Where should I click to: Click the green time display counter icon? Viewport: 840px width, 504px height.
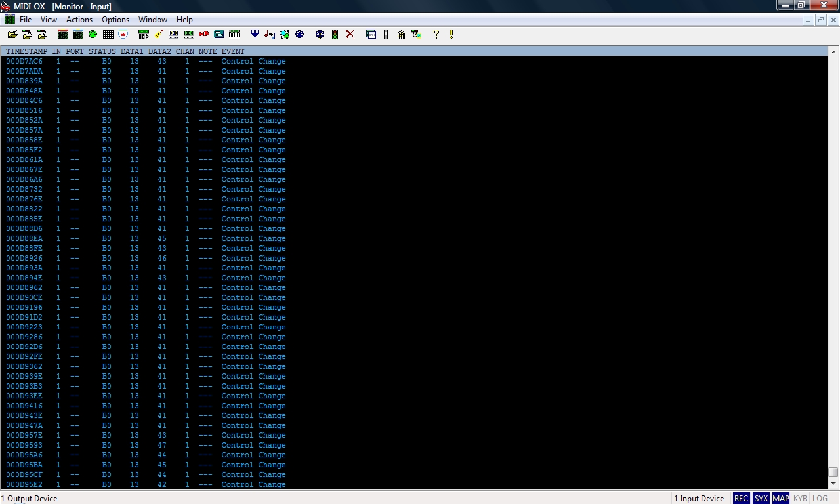click(x=189, y=34)
